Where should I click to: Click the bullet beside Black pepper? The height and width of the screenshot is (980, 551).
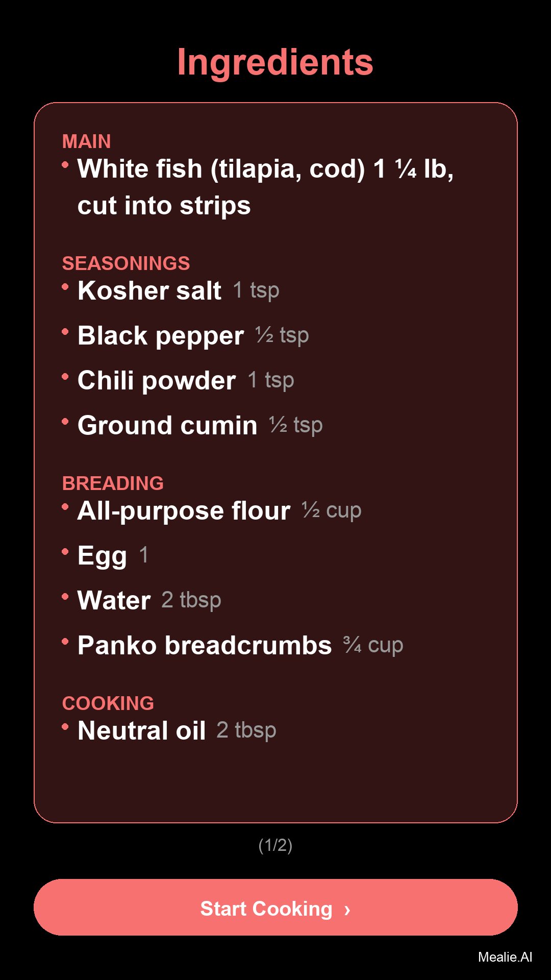tap(65, 332)
